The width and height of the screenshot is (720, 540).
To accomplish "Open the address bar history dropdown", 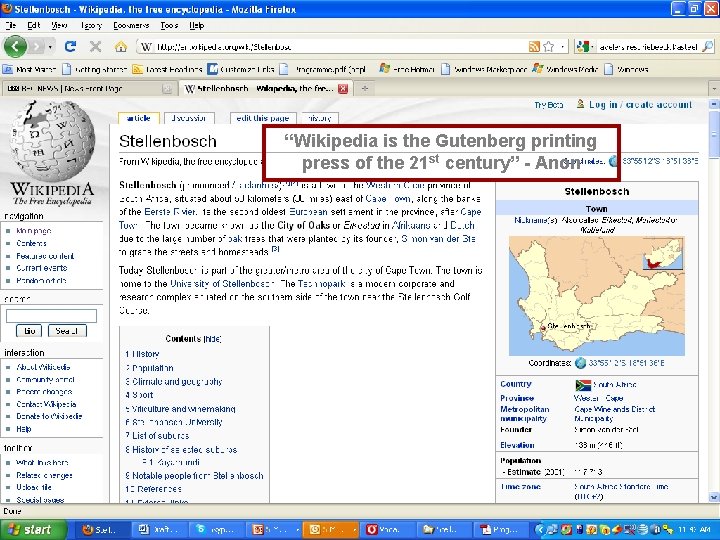I will pyautogui.click(x=562, y=47).
